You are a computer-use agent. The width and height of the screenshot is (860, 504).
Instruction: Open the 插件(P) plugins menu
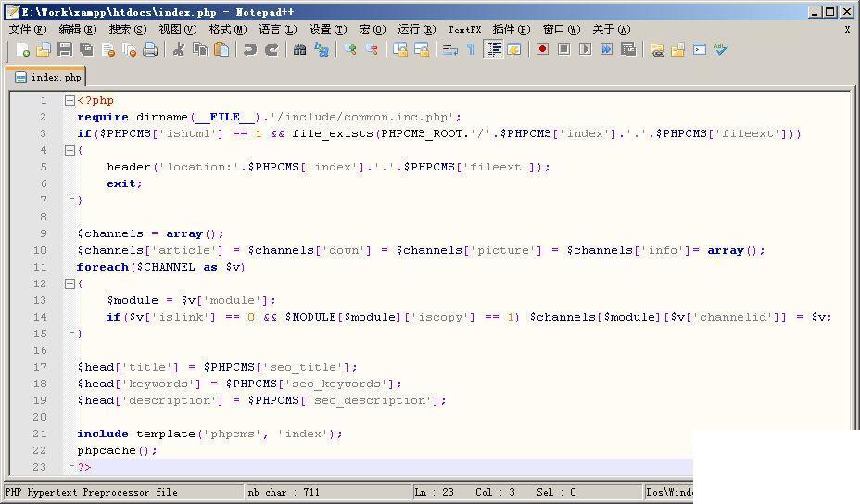point(512,30)
